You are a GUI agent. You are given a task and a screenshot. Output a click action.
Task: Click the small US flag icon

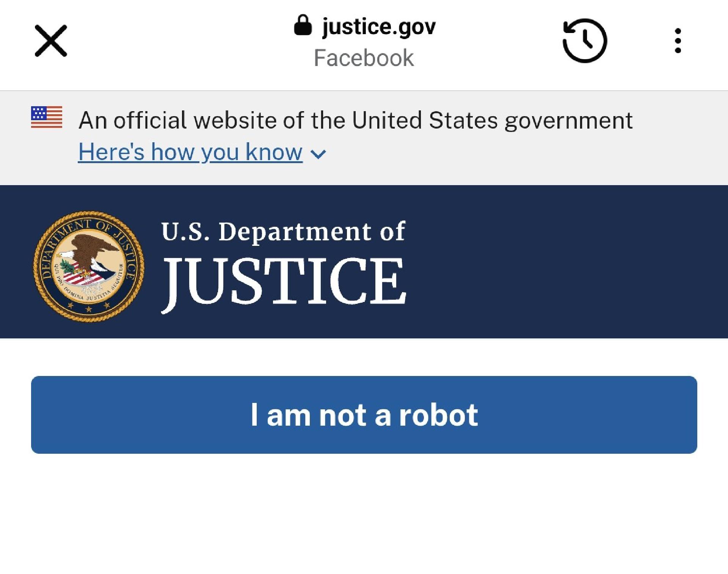47,117
